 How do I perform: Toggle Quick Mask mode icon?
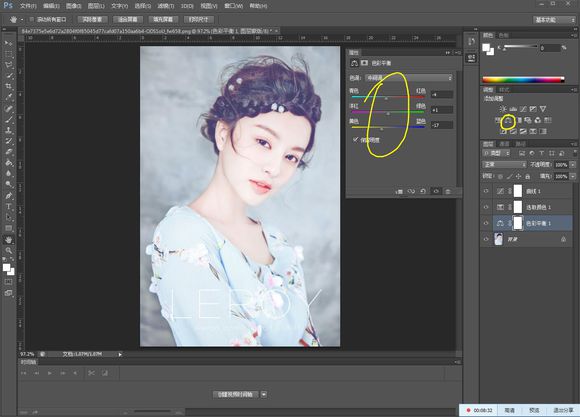click(x=8, y=282)
